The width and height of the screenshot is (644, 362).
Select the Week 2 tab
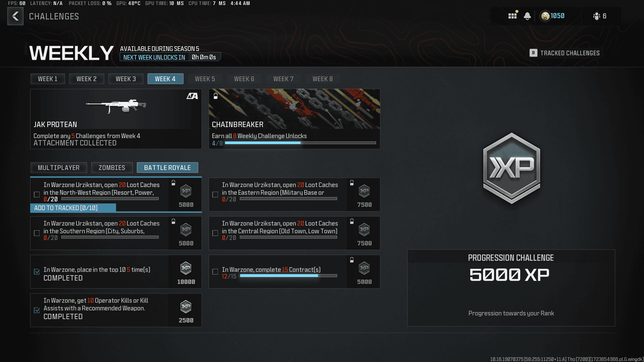tap(87, 79)
